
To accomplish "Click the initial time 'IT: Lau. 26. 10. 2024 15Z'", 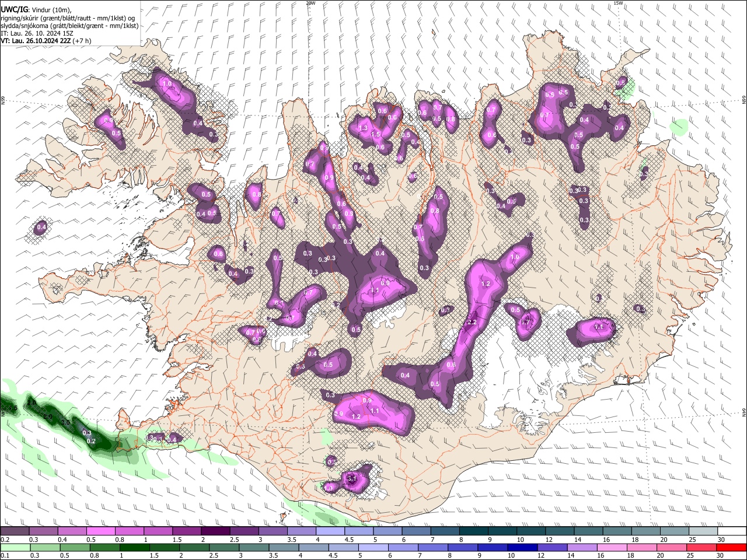I will coord(36,33).
